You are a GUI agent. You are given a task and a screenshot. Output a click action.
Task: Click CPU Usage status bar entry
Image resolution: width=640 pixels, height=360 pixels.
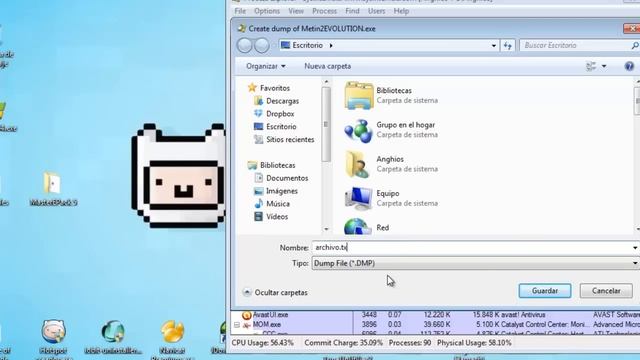pos(262,343)
